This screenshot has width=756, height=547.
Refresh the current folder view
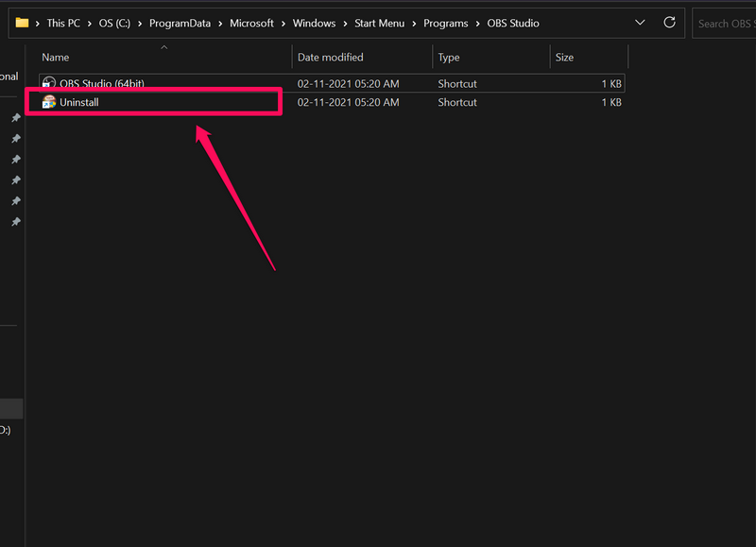click(670, 23)
